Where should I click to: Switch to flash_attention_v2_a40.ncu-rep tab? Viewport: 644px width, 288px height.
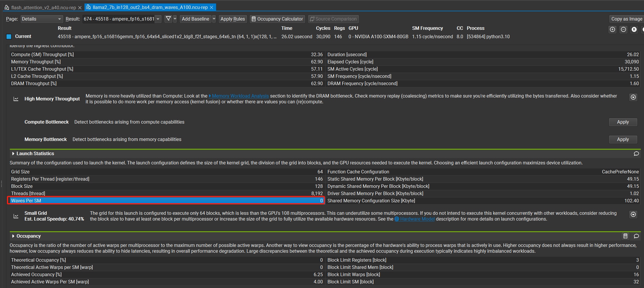pos(43,8)
